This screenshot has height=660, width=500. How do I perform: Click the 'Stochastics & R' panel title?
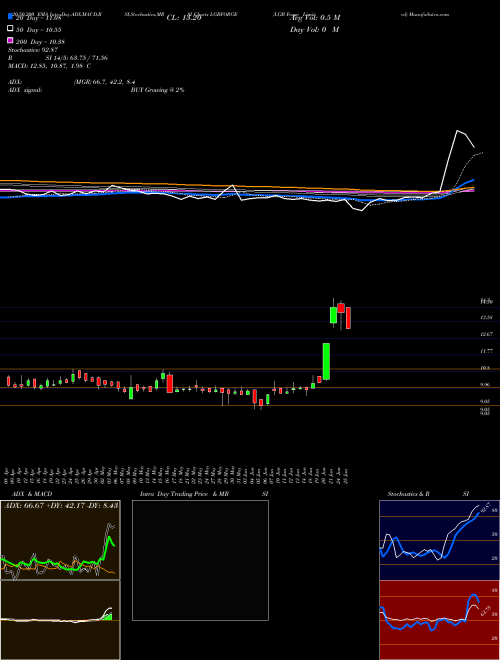point(408,494)
